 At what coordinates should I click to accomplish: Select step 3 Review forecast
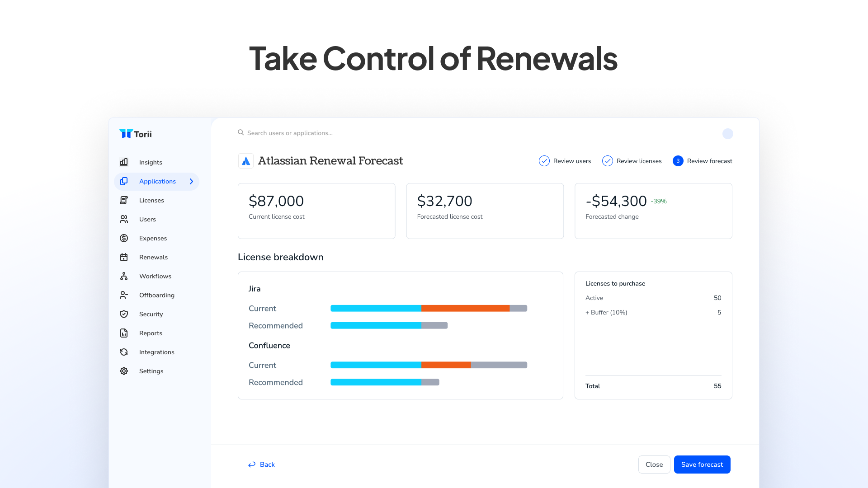[703, 161]
